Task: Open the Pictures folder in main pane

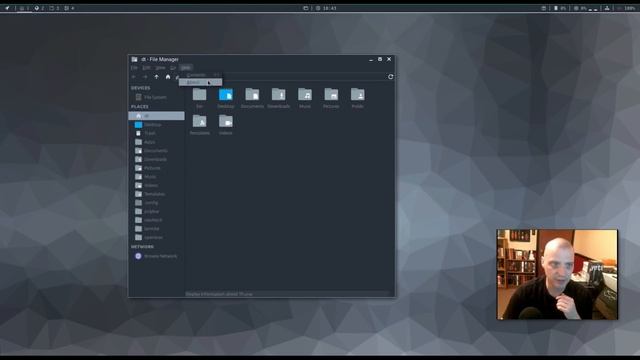Action: (x=331, y=98)
